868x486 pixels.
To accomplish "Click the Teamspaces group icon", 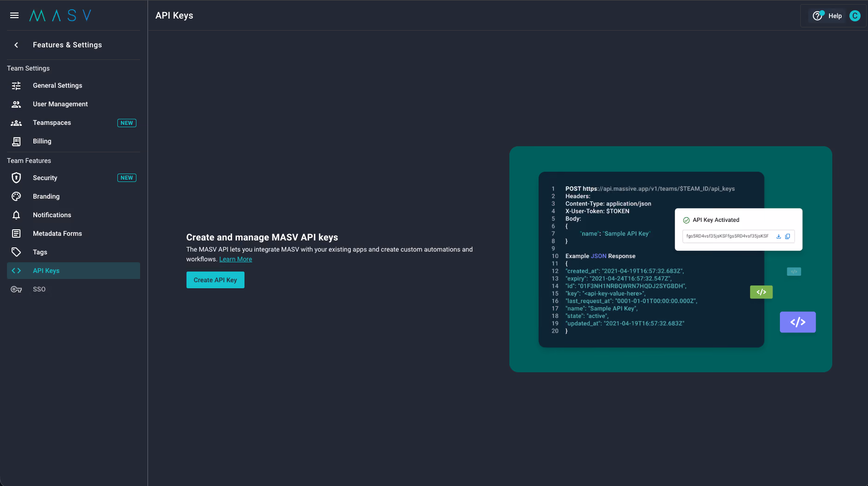I will 16,123.
